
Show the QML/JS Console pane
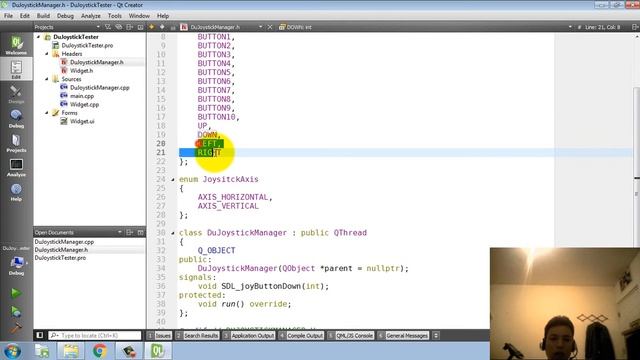coord(351,336)
